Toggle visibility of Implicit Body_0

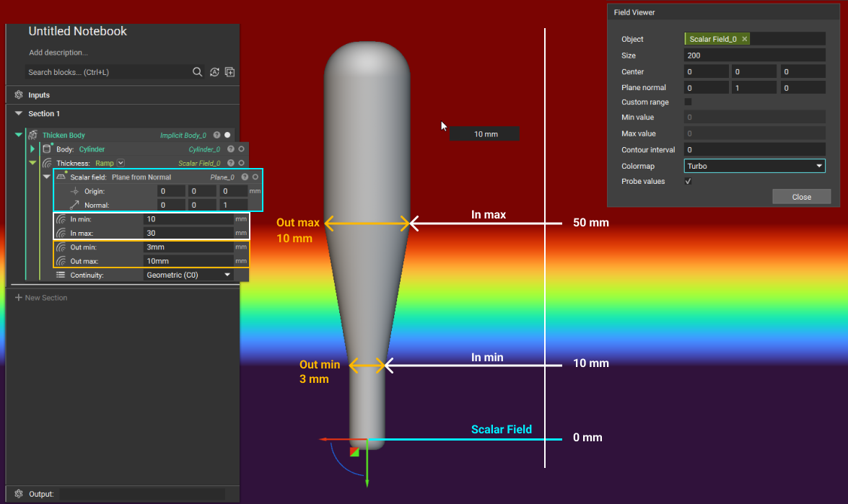click(x=227, y=135)
